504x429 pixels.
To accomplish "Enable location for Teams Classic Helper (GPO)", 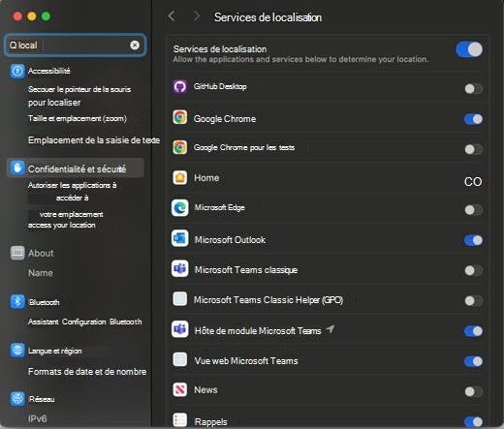I will point(474,301).
